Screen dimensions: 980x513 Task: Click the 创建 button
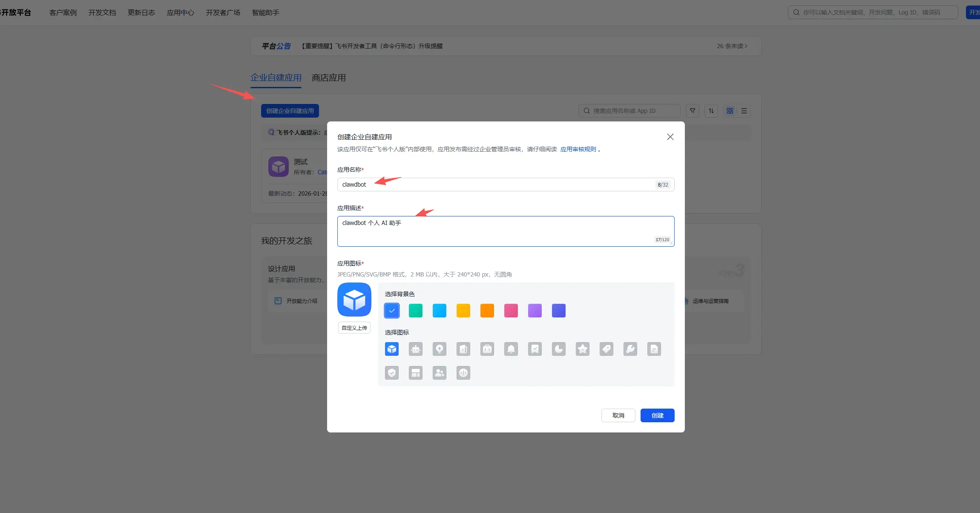[x=657, y=415]
